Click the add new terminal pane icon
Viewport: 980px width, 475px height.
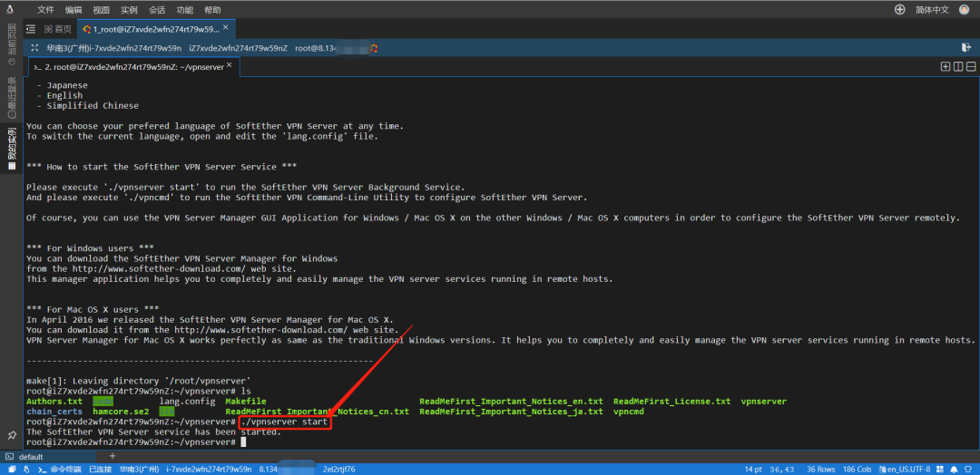coord(946,67)
